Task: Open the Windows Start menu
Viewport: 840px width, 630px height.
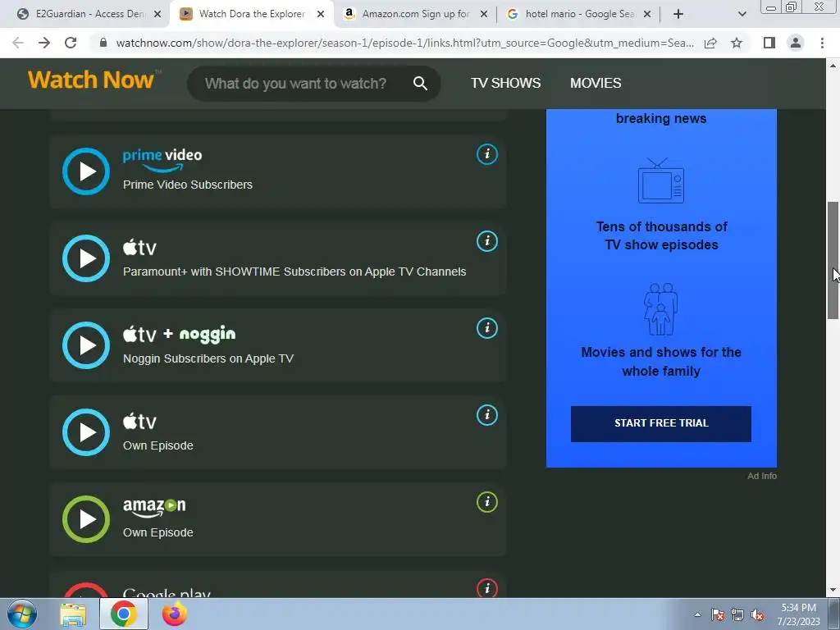Action: 22,614
